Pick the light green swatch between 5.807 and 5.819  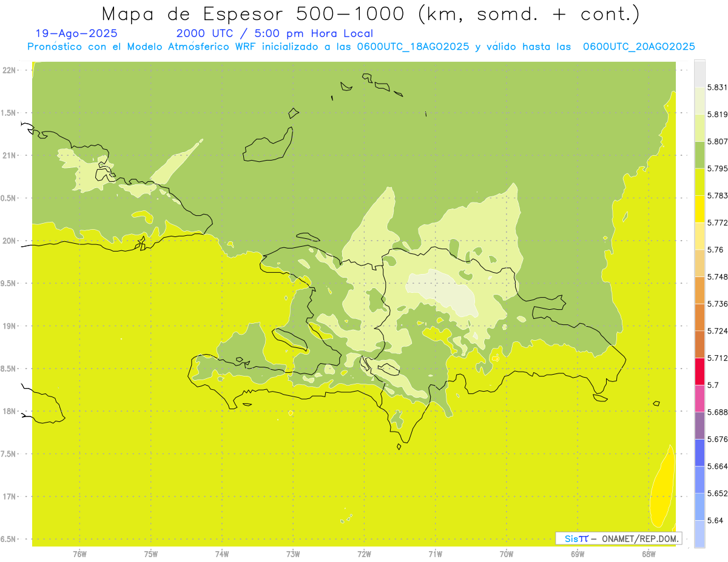[699, 128]
